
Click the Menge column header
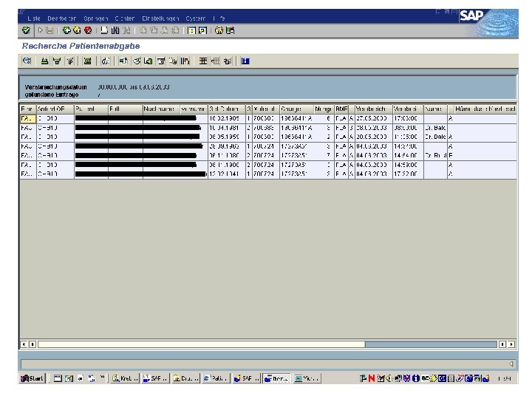[x=324, y=109]
